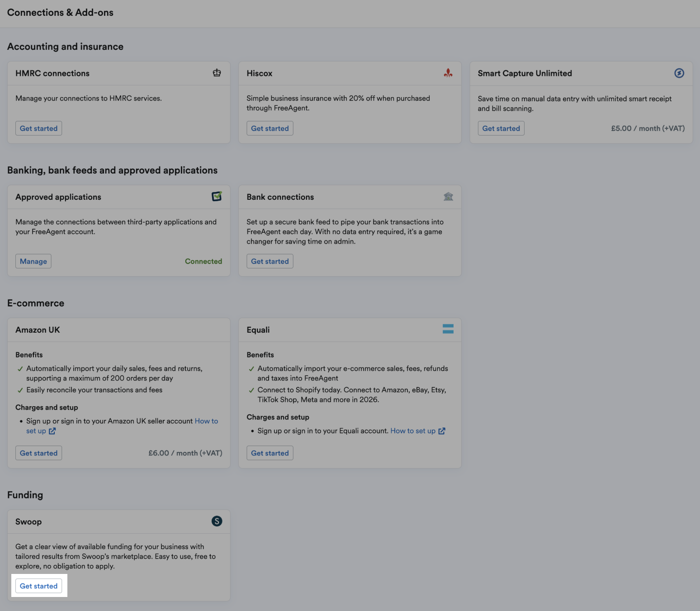Click the Approved applications checkmark icon

point(217,196)
